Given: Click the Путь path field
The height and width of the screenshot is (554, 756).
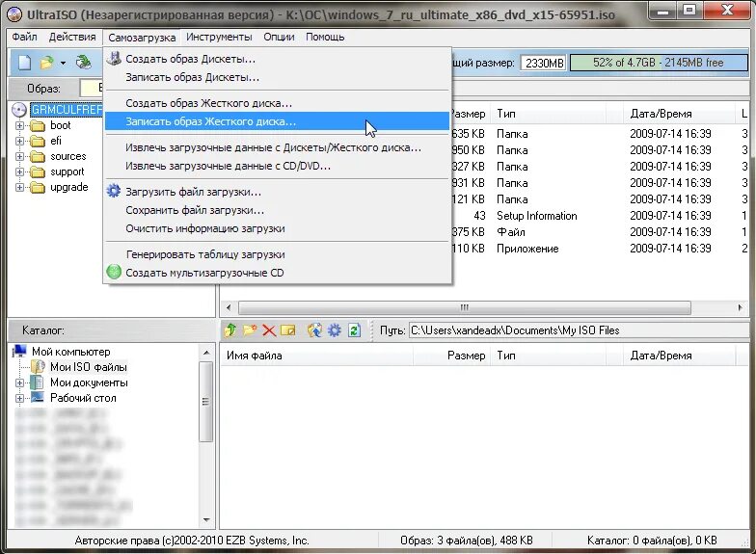Looking at the screenshot, I should pos(579,330).
